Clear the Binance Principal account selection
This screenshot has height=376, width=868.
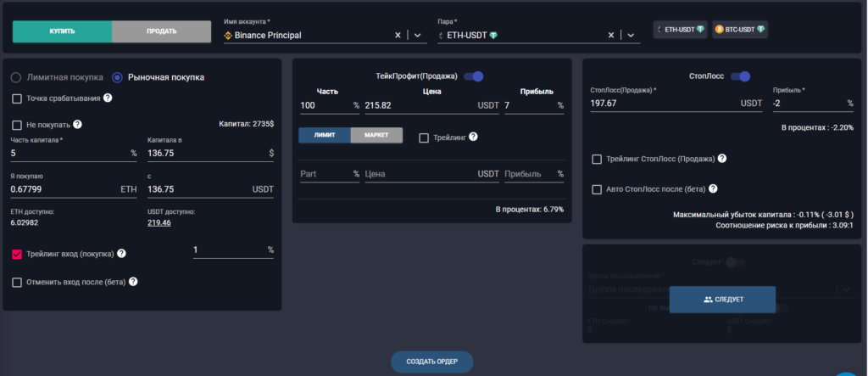point(398,35)
